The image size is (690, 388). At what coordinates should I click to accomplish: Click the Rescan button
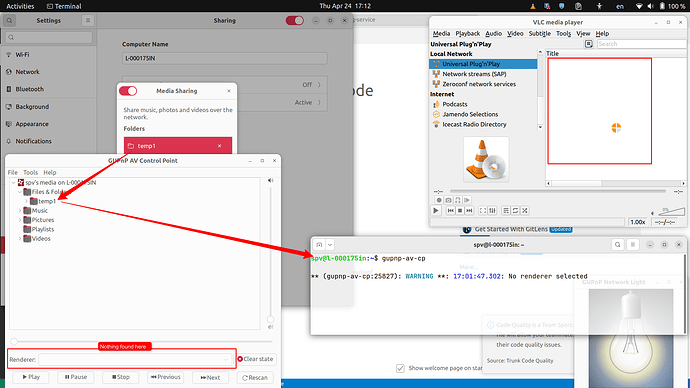pos(255,377)
